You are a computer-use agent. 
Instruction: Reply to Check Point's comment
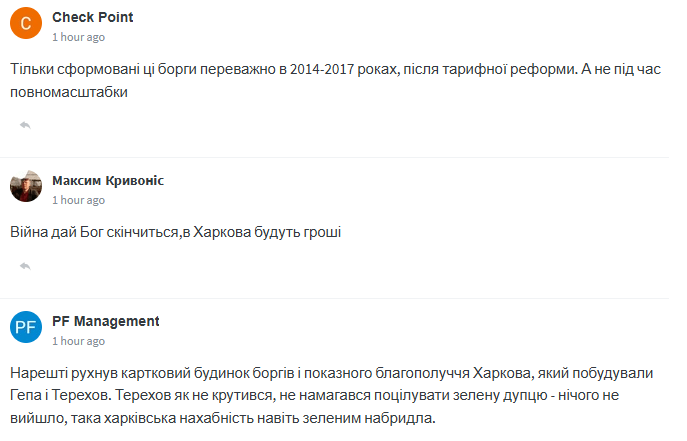click(x=25, y=124)
